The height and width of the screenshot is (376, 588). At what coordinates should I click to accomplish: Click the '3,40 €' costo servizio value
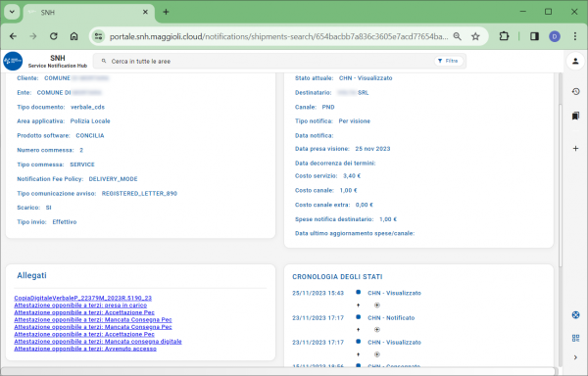tap(352, 176)
